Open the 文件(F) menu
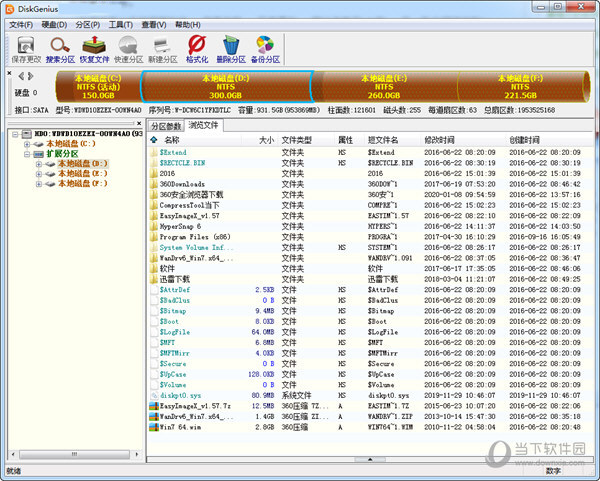600x481 pixels. (x=21, y=25)
